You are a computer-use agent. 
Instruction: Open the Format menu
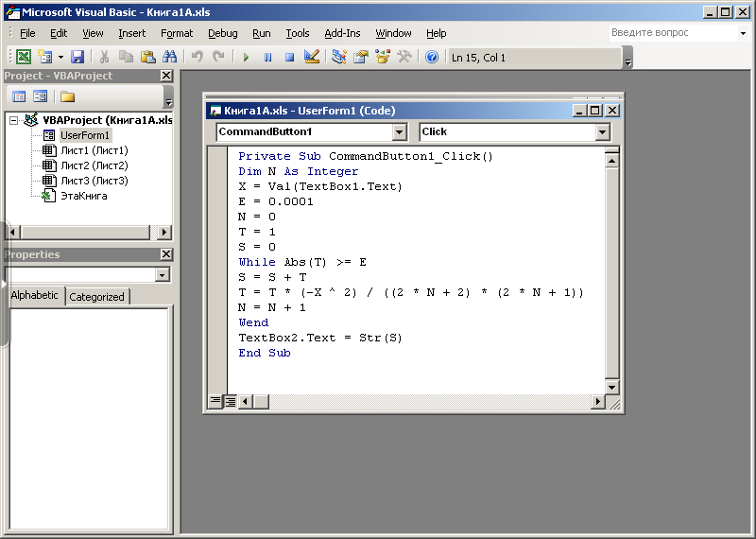click(177, 33)
